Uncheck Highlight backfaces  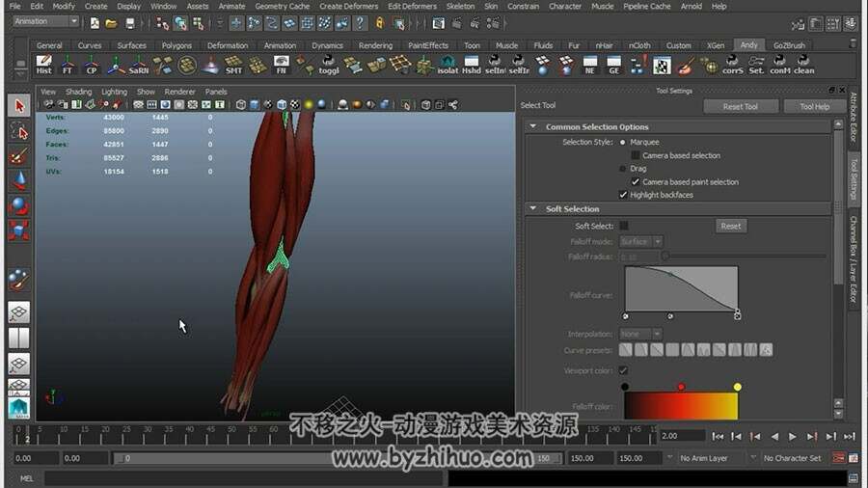pos(623,195)
